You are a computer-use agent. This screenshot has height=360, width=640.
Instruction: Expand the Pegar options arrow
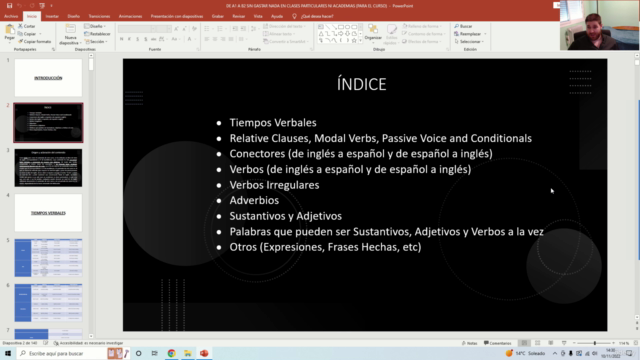click(9, 42)
